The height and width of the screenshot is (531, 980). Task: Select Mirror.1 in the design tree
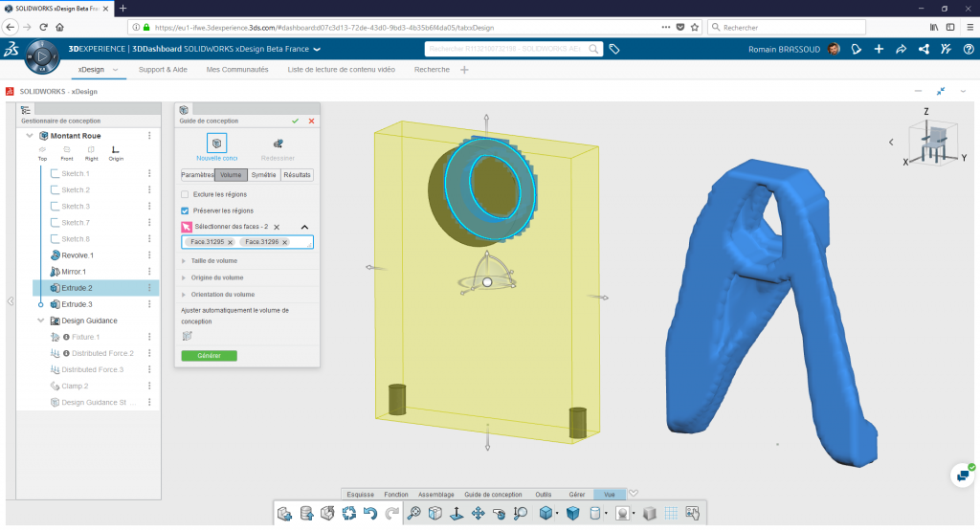[x=74, y=272]
